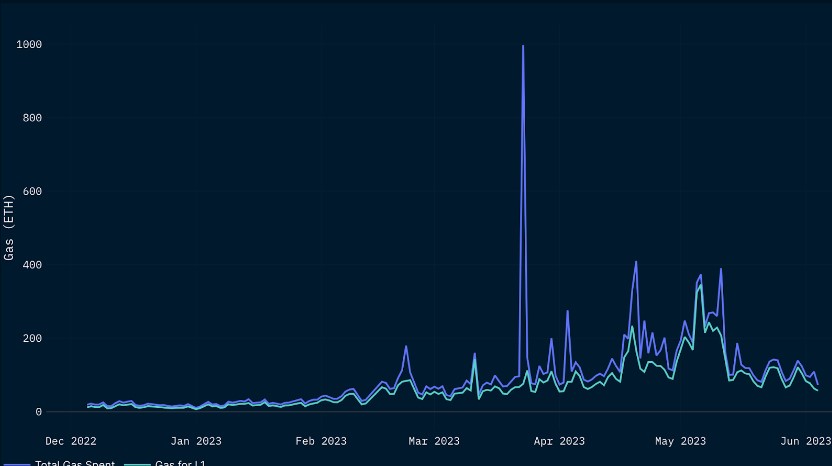Click the May 2023 x-axis label
The width and height of the screenshot is (832, 466).
(680, 440)
